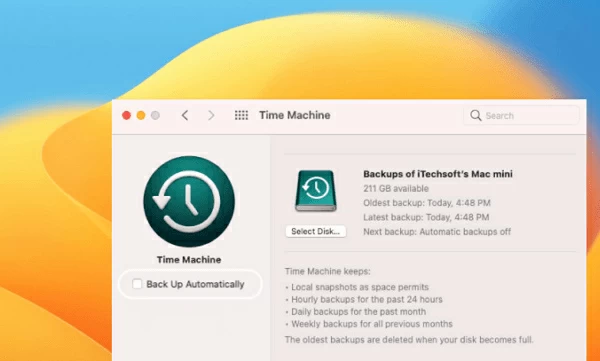The width and height of the screenshot is (600, 361).
Task: Click 'Latest backup: Today, 4:48 PM'
Action: [426, 217]
